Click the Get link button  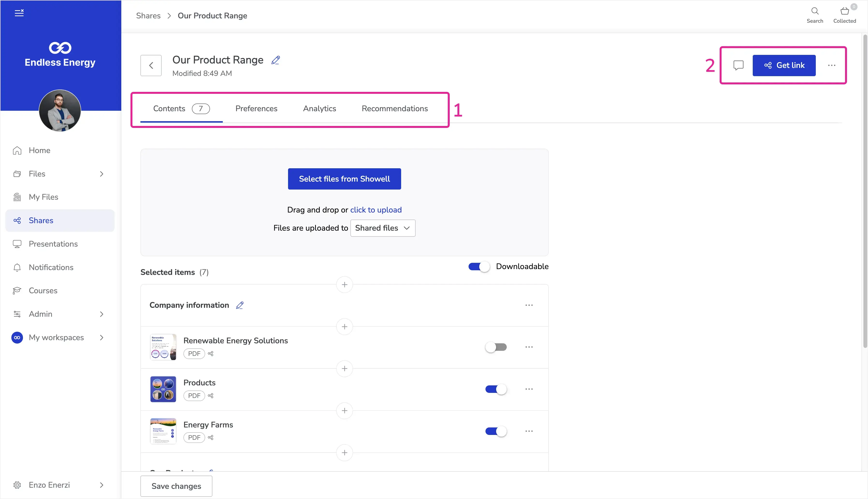click(x=784, y=65)
